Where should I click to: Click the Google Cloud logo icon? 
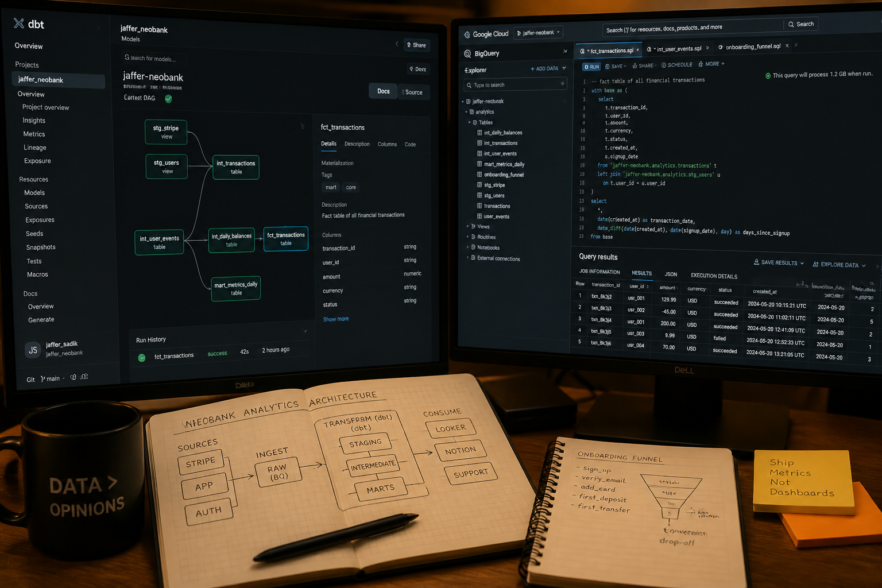click(467, 34)
